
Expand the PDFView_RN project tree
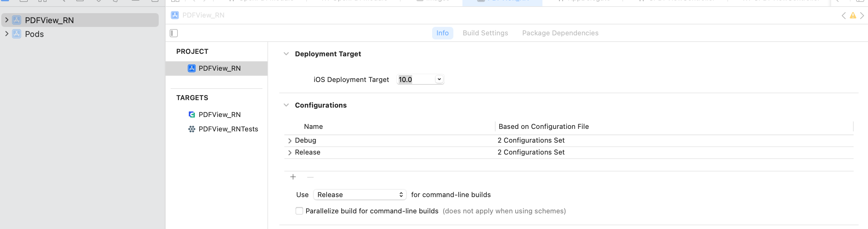(x=6, y=20)
